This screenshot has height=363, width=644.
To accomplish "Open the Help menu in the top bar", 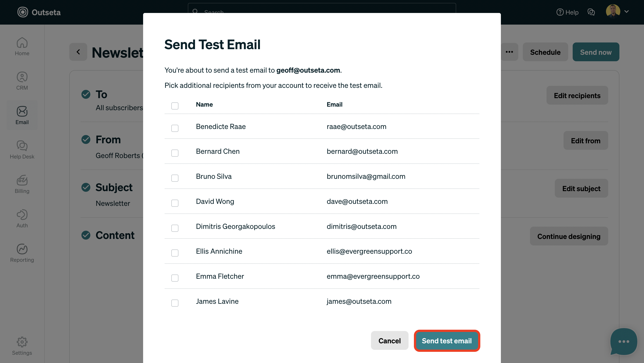I will pyautogui.click(x=567, y=12).
